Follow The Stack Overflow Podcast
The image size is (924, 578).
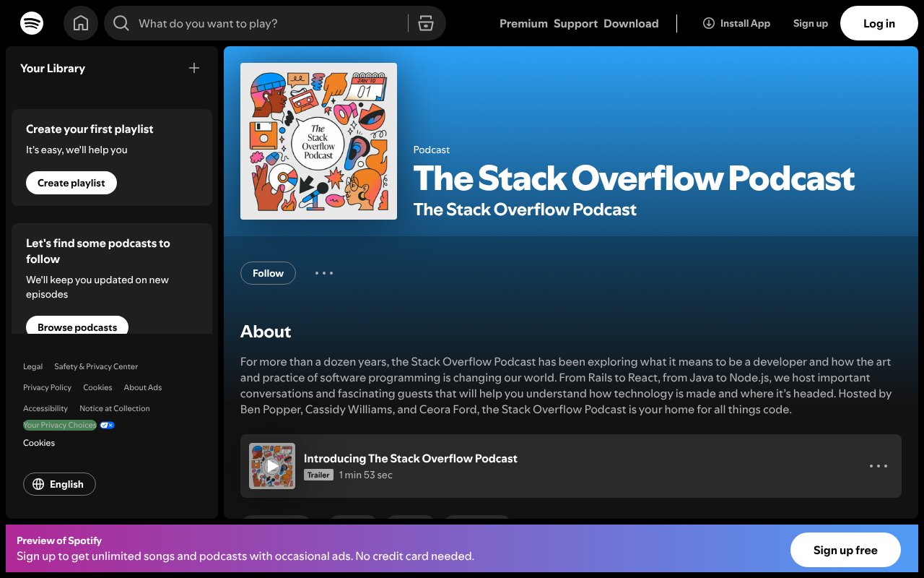(268, 273)
